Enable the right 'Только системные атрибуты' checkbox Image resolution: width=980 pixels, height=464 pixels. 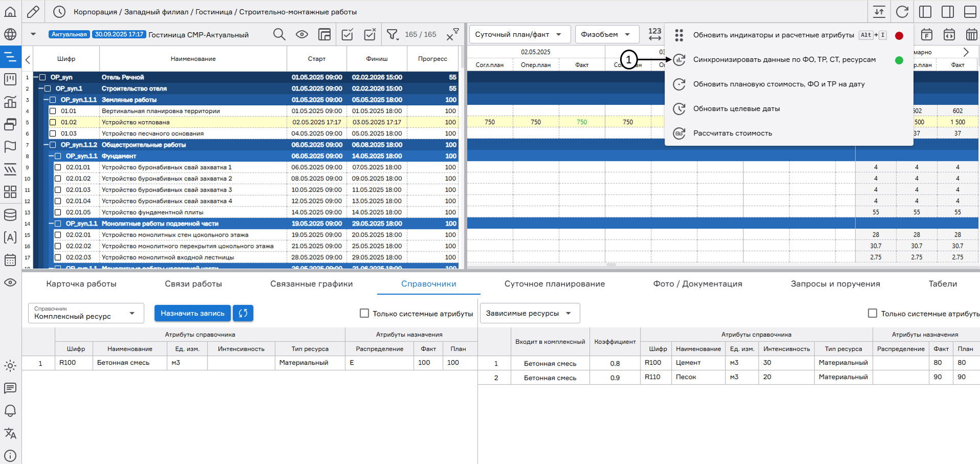(872, 313)
